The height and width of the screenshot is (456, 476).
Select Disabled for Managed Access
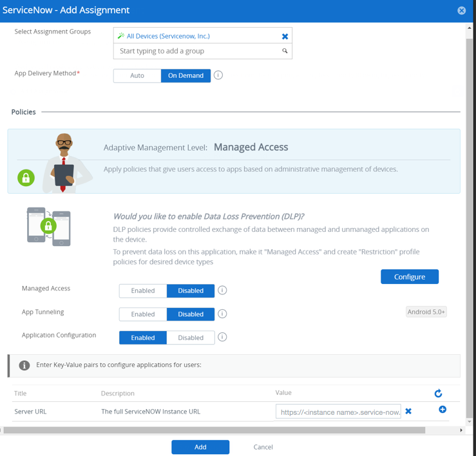191,290
